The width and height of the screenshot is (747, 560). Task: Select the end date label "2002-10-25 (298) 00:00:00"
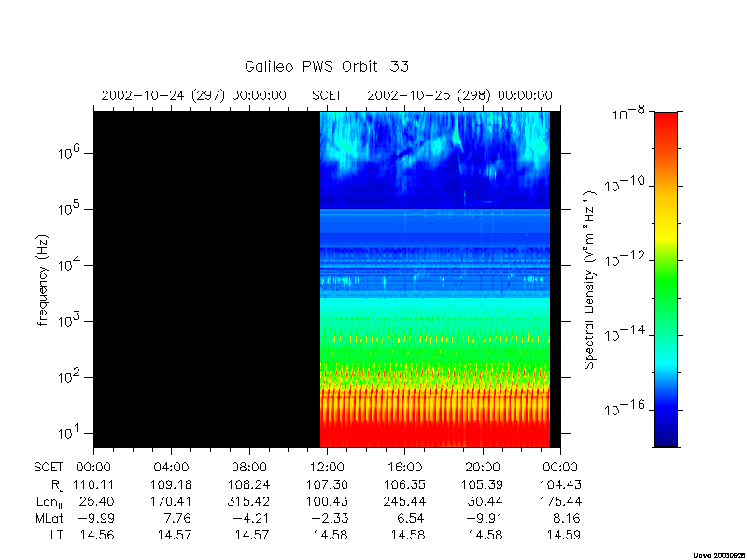[x=459, y=95]
